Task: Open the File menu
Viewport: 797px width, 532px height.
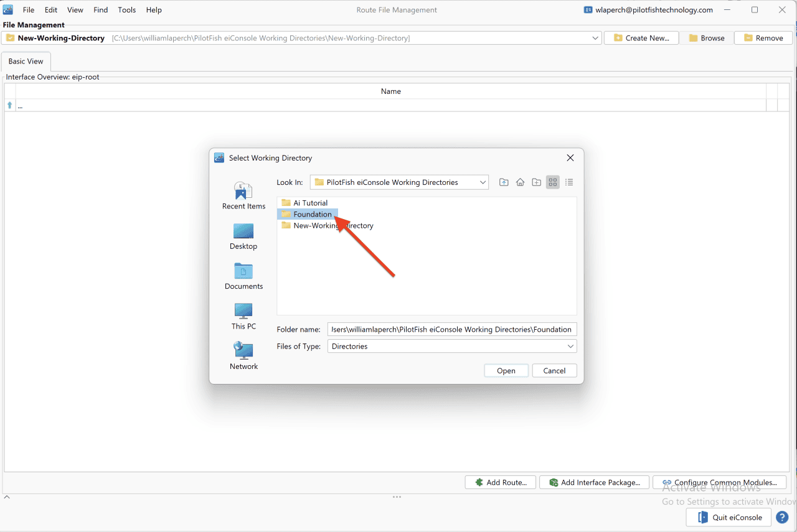Action: point(29,10)
